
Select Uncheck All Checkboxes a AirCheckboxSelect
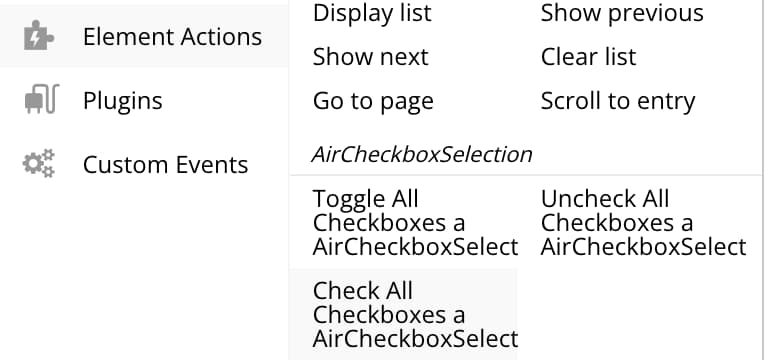pyautogui.click(x=644, y=223)
